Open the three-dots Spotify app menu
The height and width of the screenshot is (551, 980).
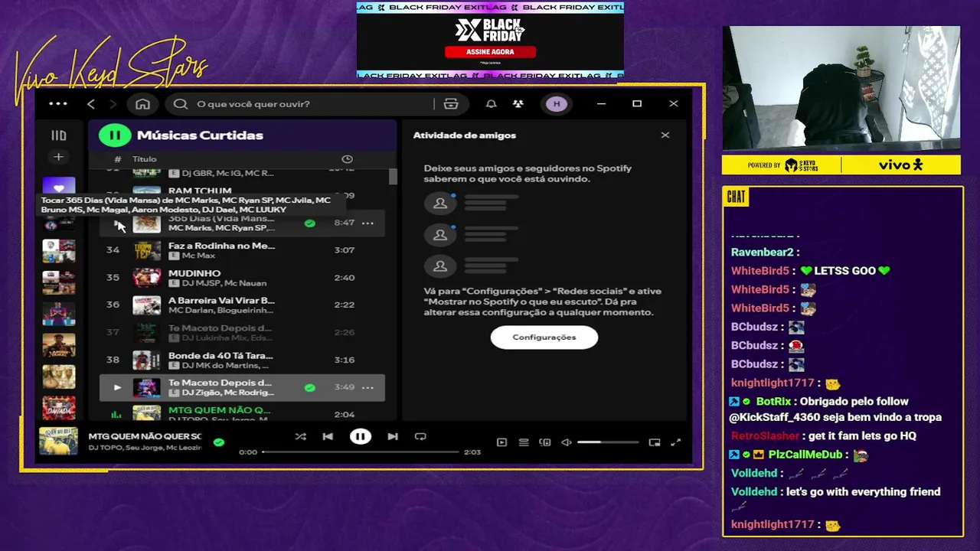(x=58, y=104)
